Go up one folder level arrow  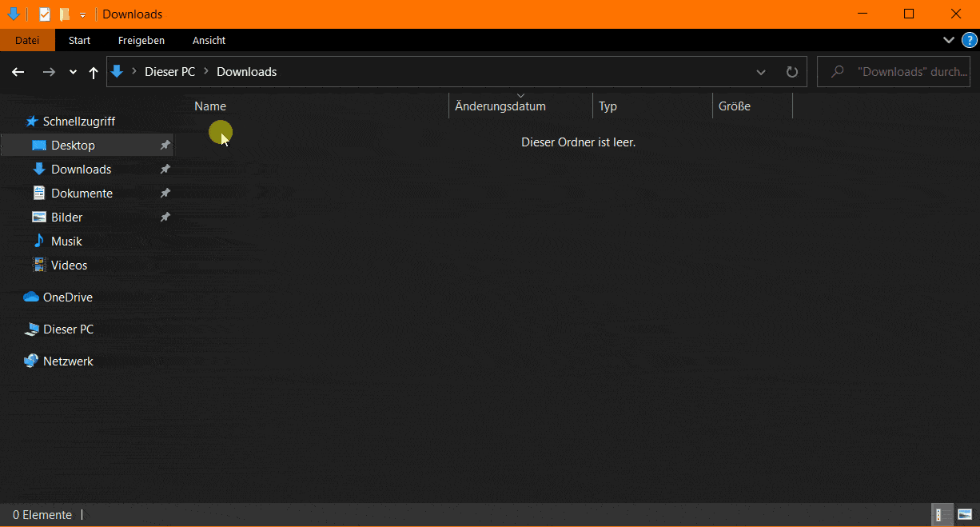[x=94, y=72]
